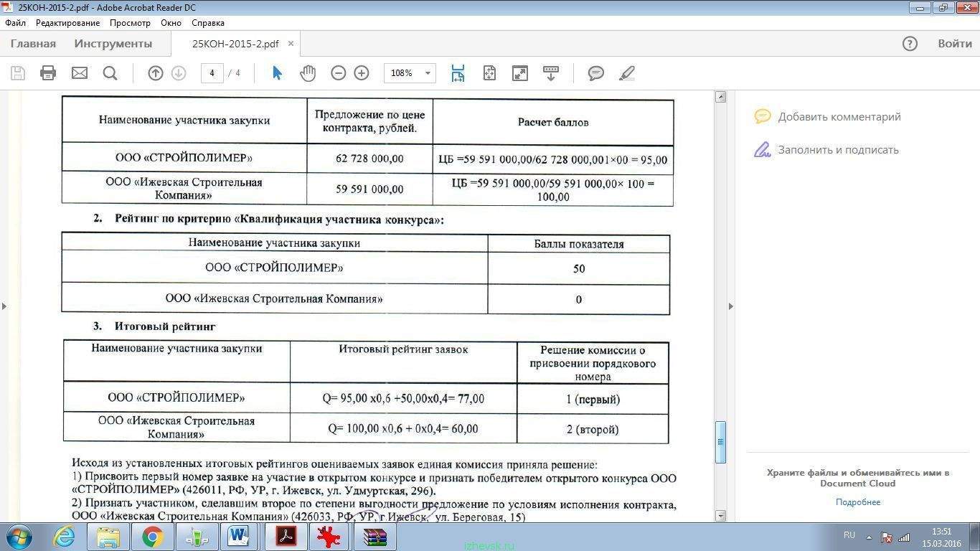Switch to the Инструменты tab

(x=113, y=44)
